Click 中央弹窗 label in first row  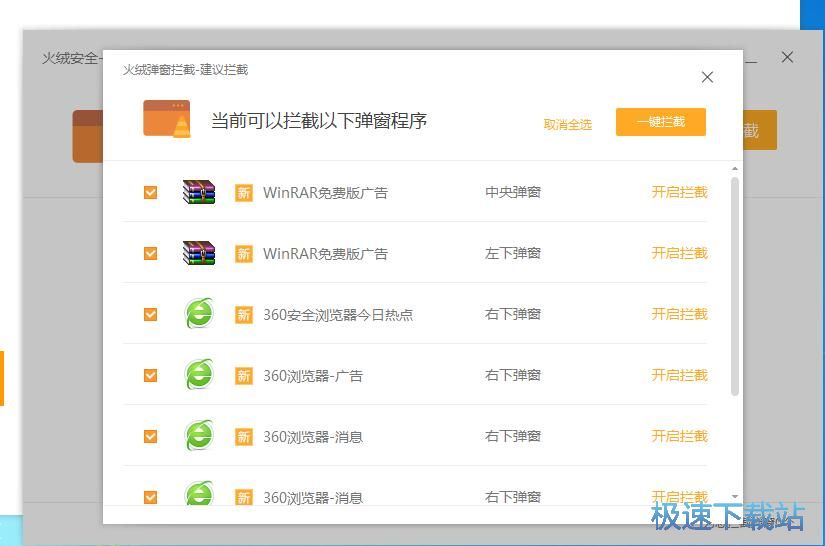[513, 192]
